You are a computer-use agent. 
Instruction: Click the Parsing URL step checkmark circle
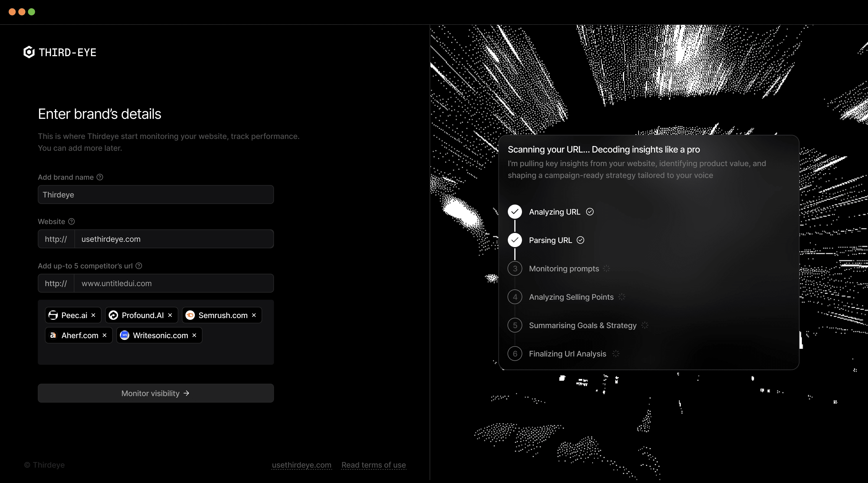(x=515, y=240)
